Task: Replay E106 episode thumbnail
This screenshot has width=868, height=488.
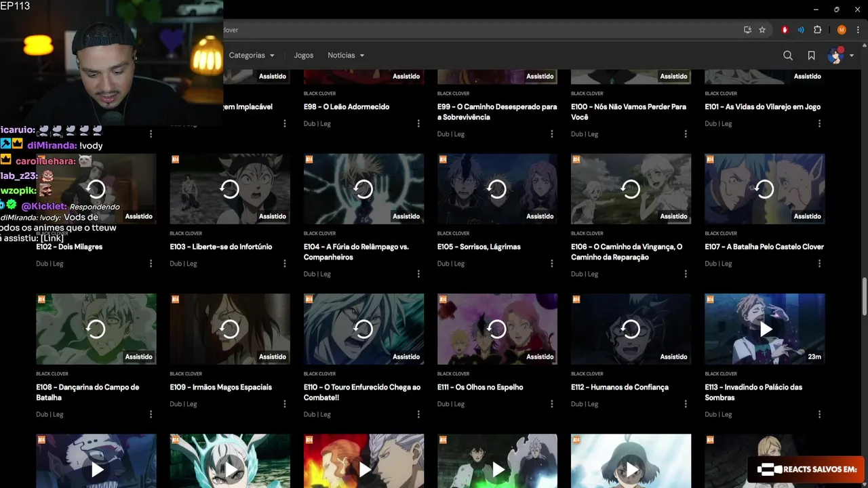Action: tap(631, 189)
